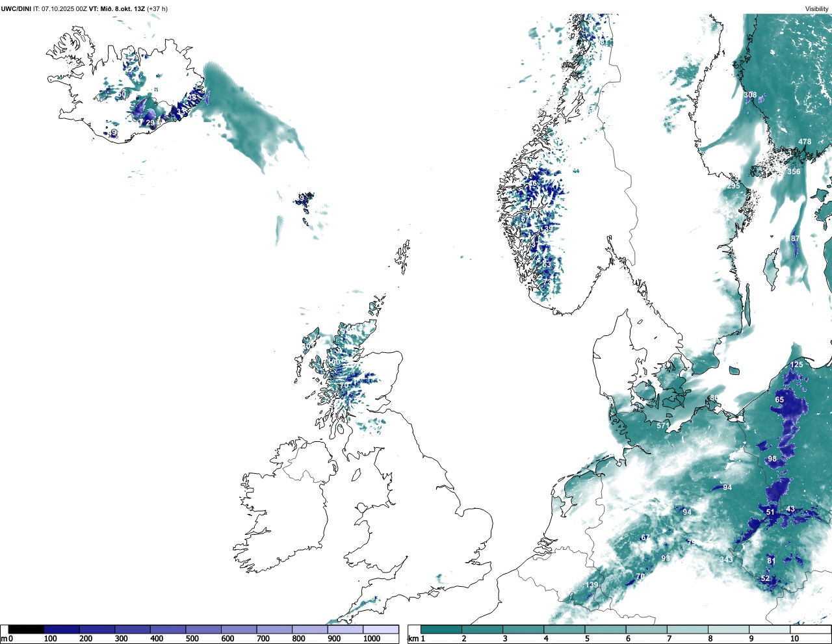
Task: Click the '187' value in the Baltic
Action: 794,238
